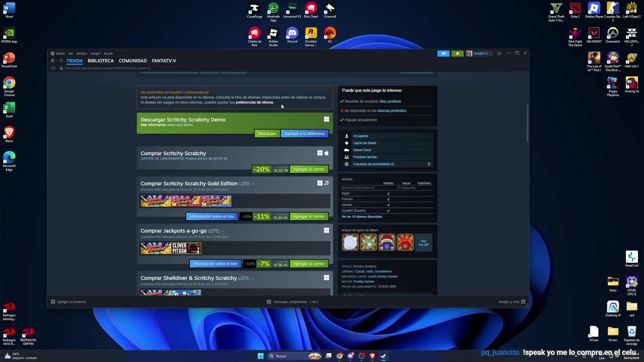Switch to the BIBLIOTECA tab

pos(101,61)
